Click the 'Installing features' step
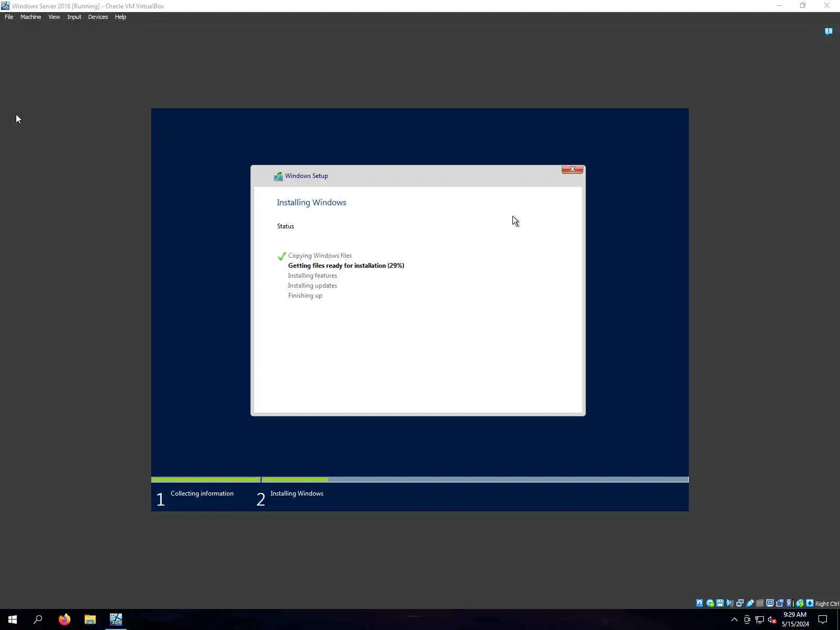Viewport: 840px width, 630px height. [x=312, y=276]
